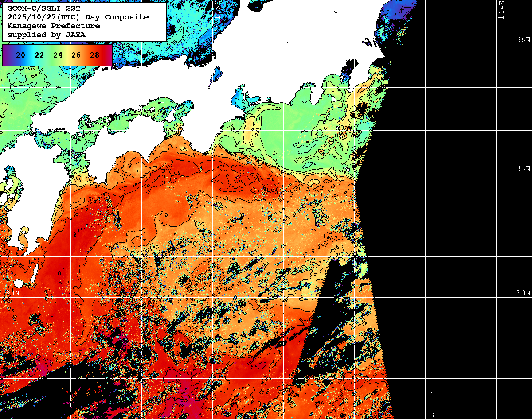This screenshot has height=419, width=532.
Task: Click the purple left end of the color bar
Action: pos(6,55)
